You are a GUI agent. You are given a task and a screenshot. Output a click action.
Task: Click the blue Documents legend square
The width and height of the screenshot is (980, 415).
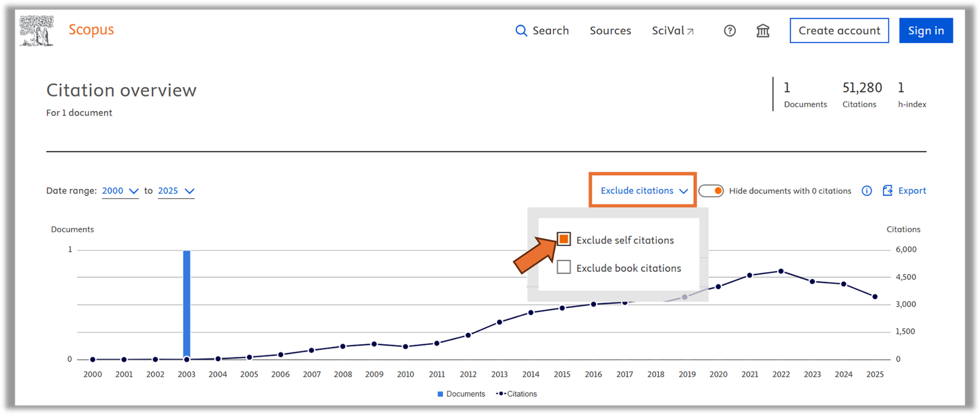pos(440,394)
